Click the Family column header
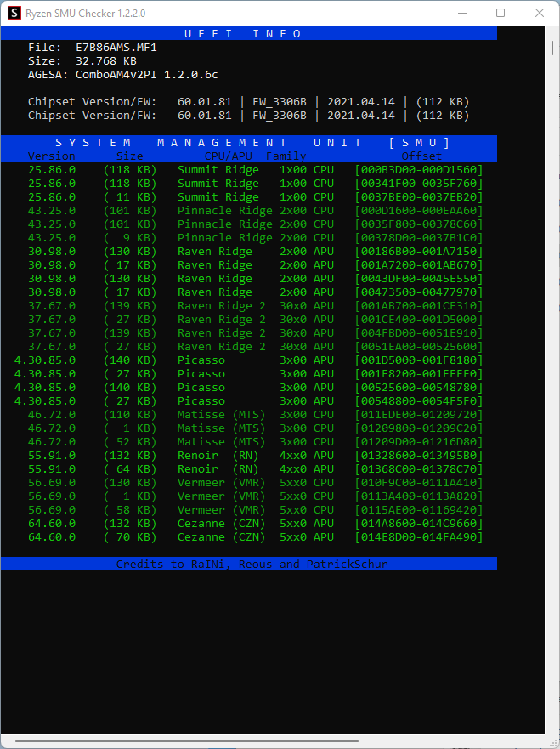560x749 pixels. click(286, 156)
